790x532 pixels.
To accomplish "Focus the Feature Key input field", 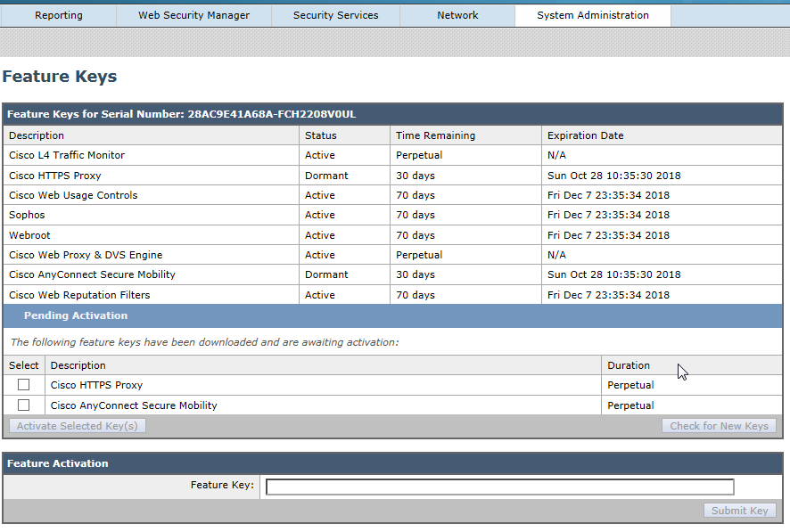I will click(x=500, y=487).
